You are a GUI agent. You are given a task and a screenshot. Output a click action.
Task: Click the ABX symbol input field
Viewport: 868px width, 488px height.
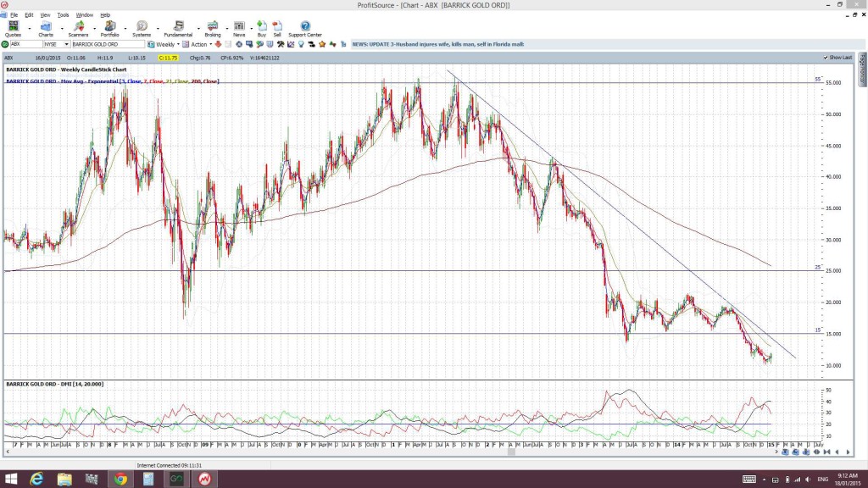[x=26, y=44]
